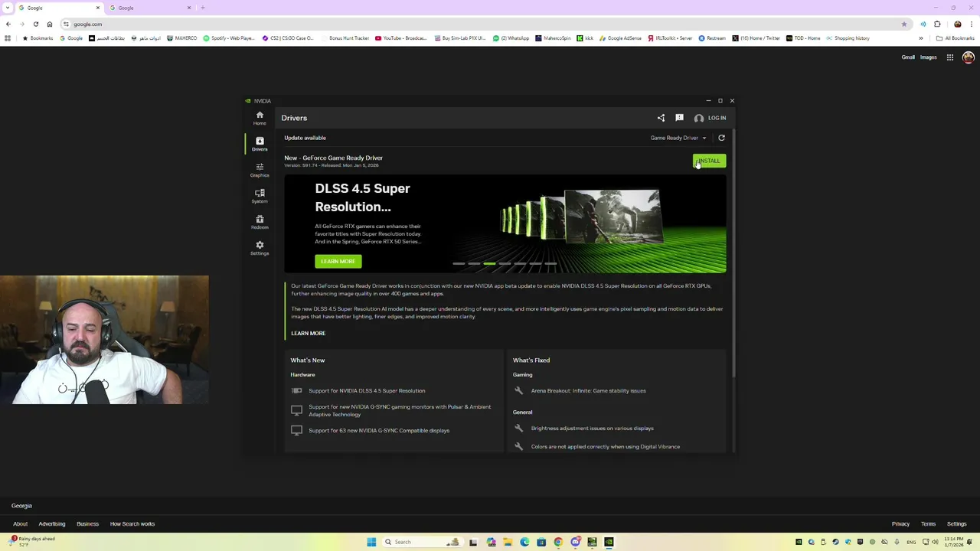Open the Bookmarks folder in bookmarks bar

(x=38, y=38)
